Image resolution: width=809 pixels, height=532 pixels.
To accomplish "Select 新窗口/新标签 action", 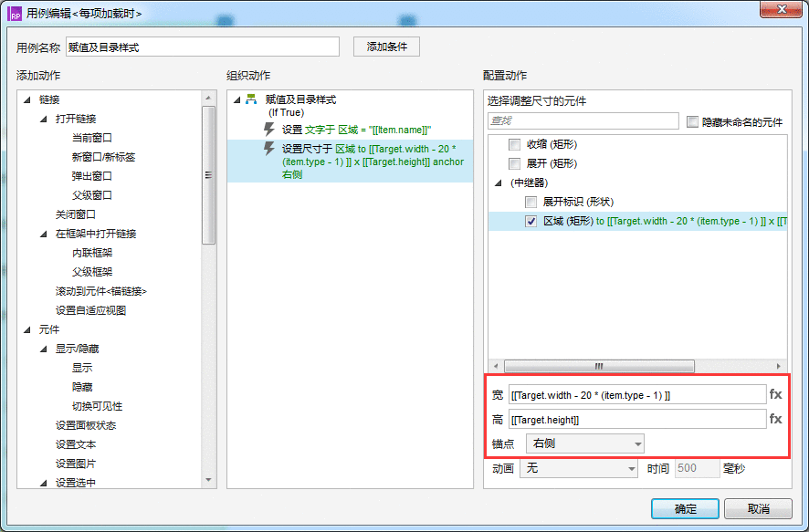I will coord(103,157).
